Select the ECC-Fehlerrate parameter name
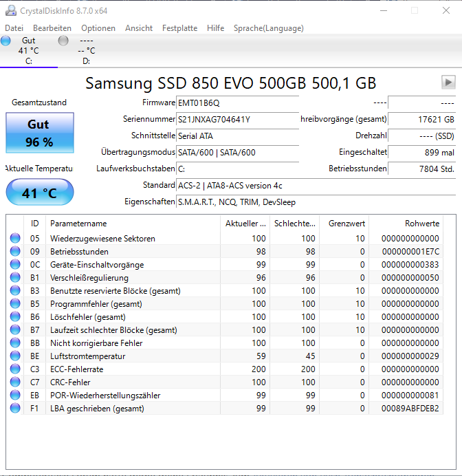462x476 pixels. coord(77,369)
